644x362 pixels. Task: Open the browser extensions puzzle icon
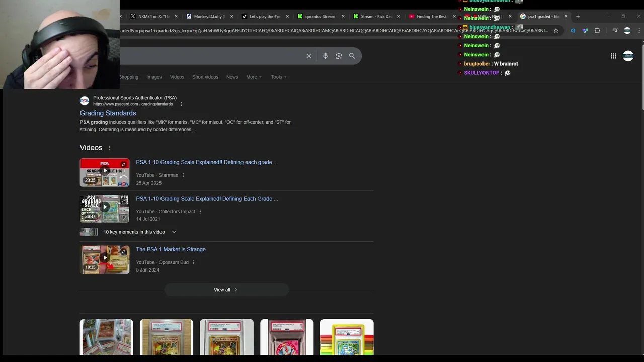pos(597,30)
